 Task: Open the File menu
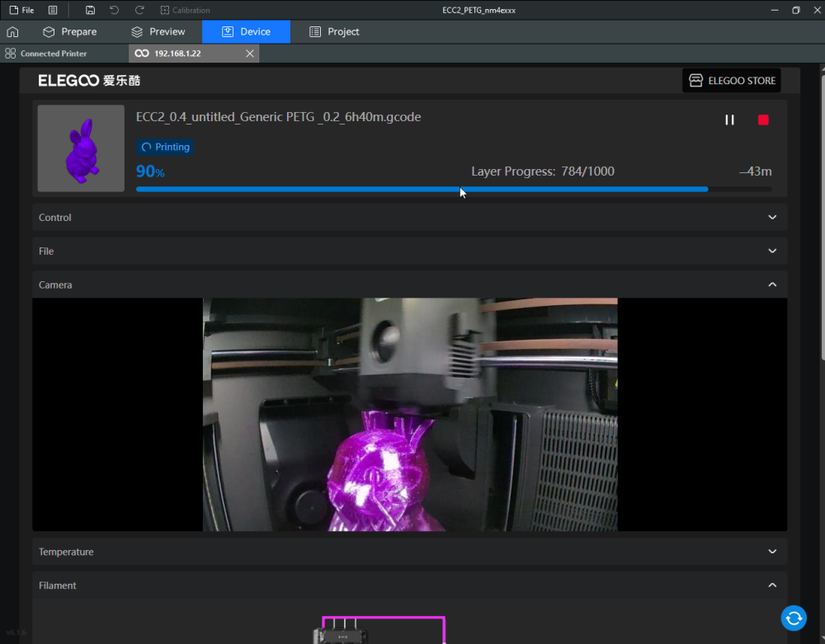pos(21,10)
